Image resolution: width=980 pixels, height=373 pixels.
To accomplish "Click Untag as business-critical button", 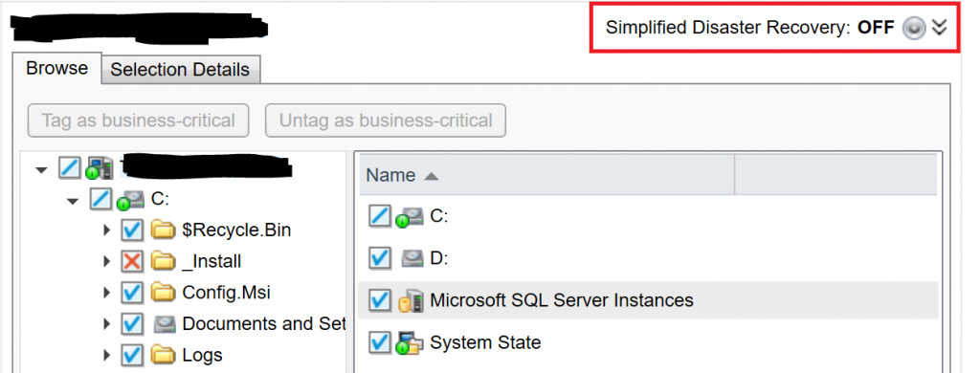I will pos(386,120).
